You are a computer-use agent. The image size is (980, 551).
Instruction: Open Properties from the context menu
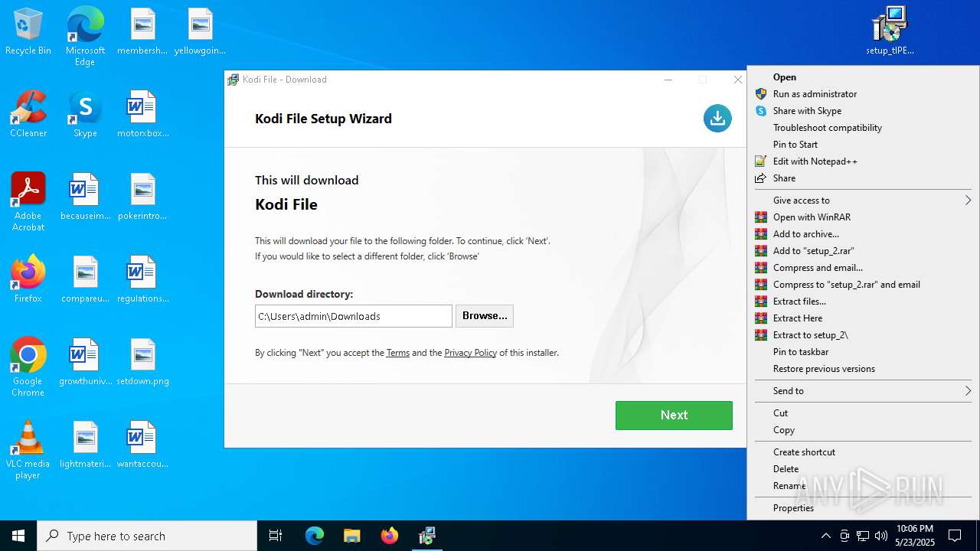[863, 508]
